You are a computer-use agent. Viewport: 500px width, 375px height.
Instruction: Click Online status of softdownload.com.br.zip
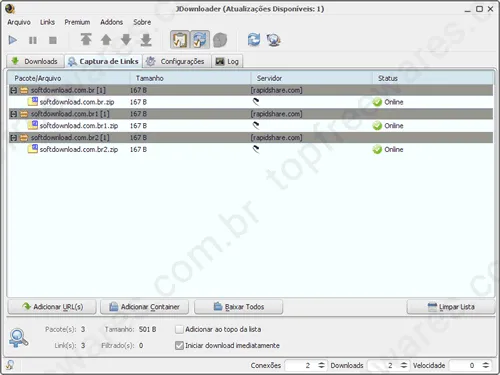pyautogui.click(x=388, y=102)
